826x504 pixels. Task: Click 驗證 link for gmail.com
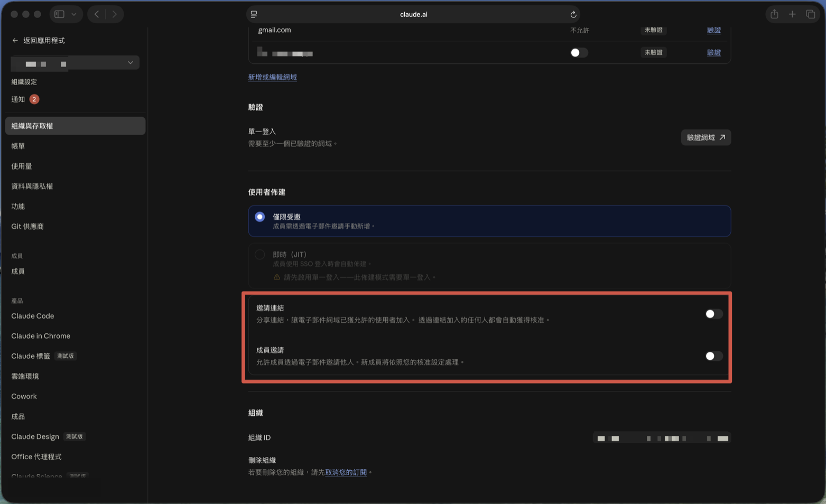(714, 30)
